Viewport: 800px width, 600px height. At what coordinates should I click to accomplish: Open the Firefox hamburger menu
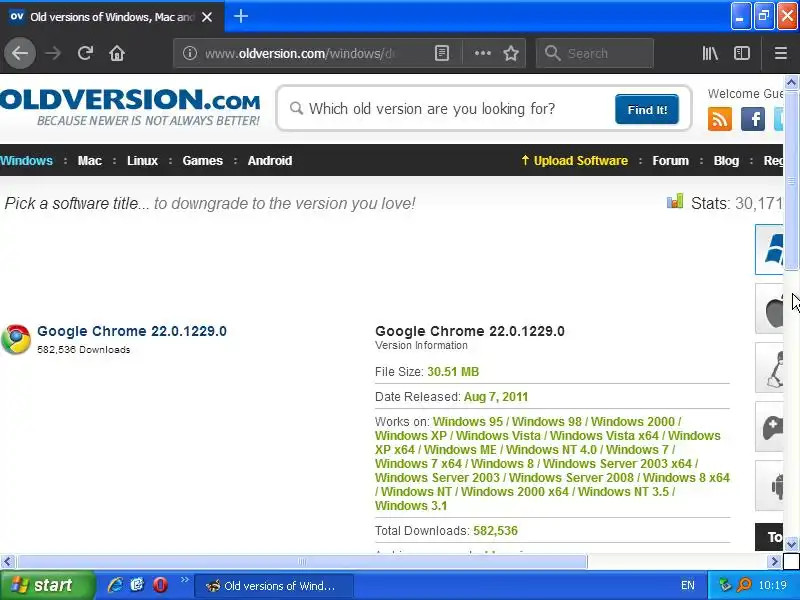point(781,53)
